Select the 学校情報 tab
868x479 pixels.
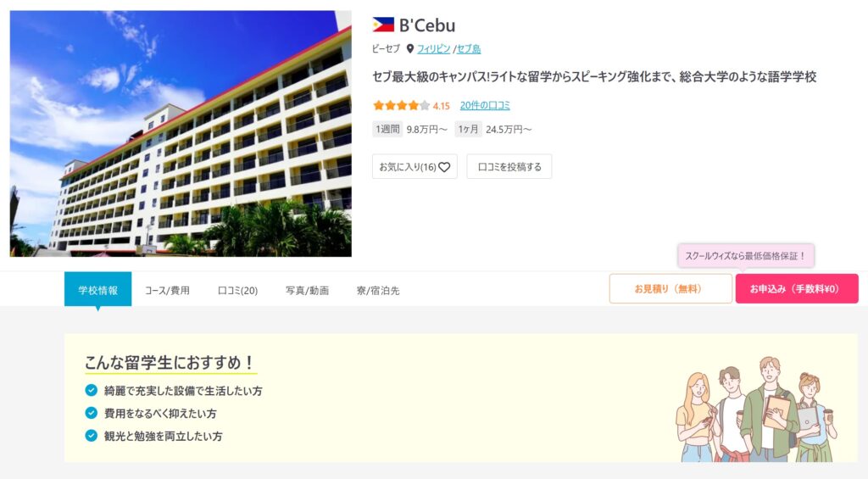[x=98, y=289]
